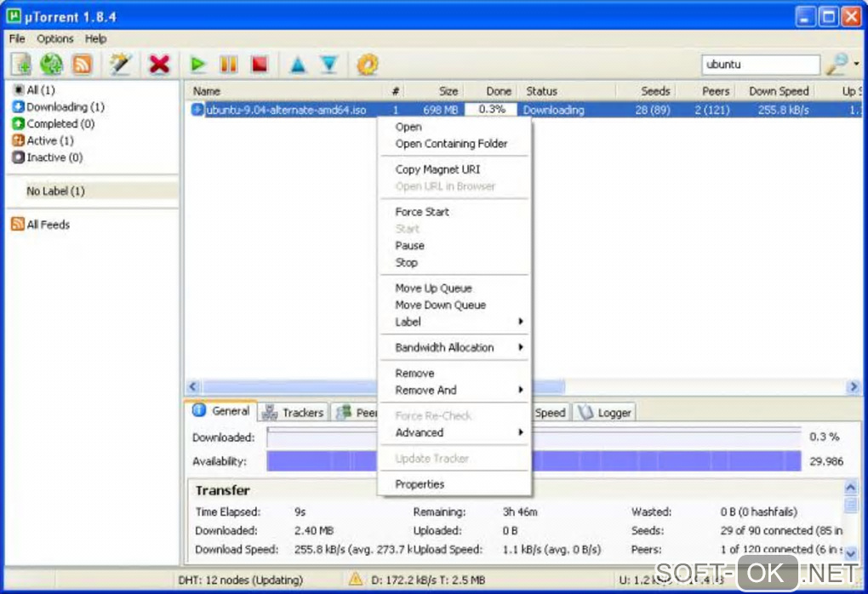Screen dimensions: 868x594
Task: Expand the Label submenu
Action: pyautogui.click(x=454, y=322)
